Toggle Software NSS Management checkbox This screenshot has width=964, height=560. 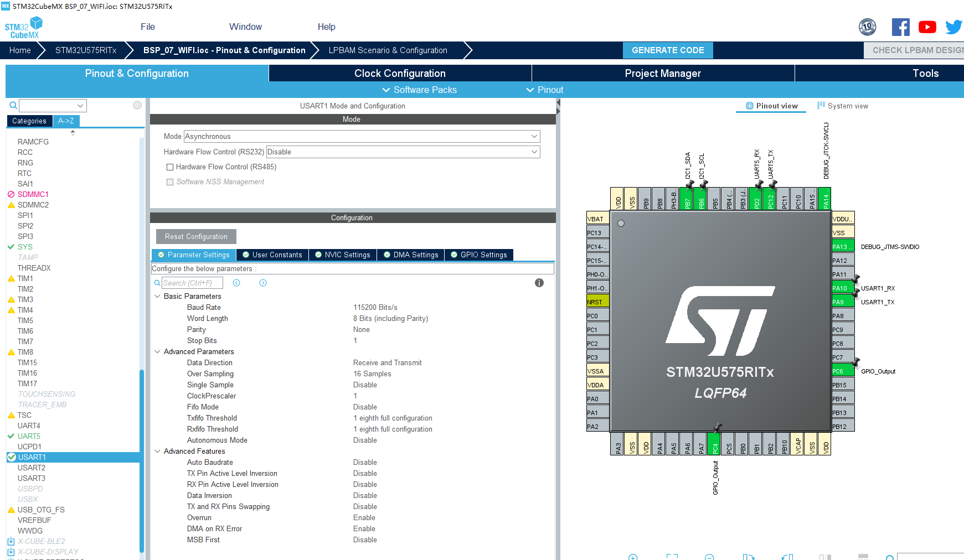(170, 182)
